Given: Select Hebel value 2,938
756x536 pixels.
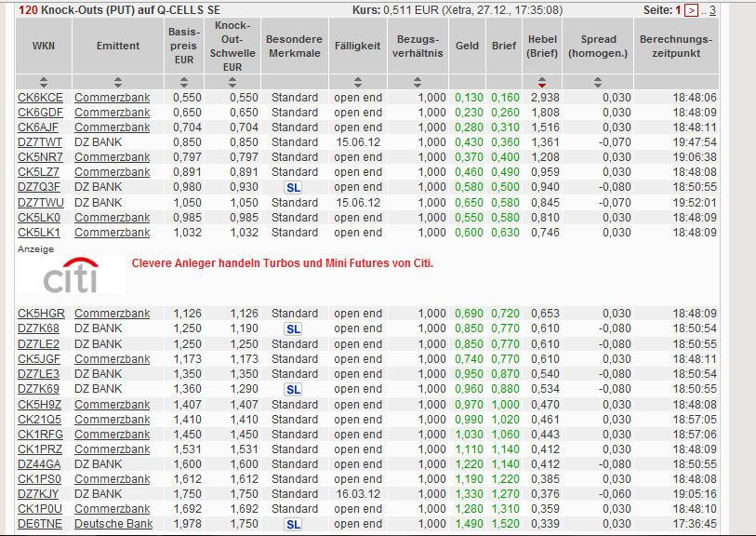Looking at the screenshot, I should tap(545, 98).
